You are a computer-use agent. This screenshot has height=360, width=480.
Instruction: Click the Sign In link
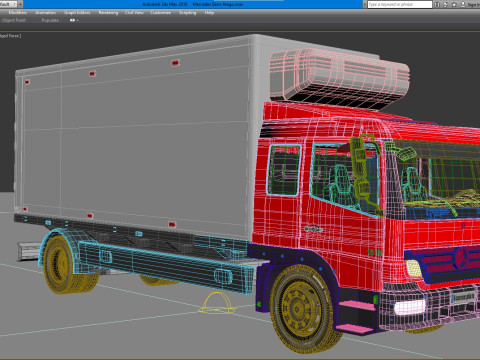pyautogui.click(x=473, y=5)
